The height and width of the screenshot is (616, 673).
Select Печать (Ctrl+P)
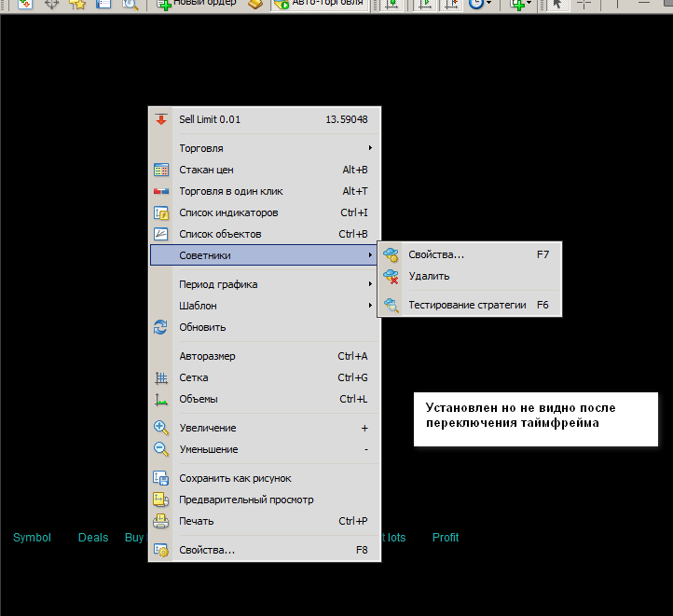pyautogui.click(x=265, y=521)
